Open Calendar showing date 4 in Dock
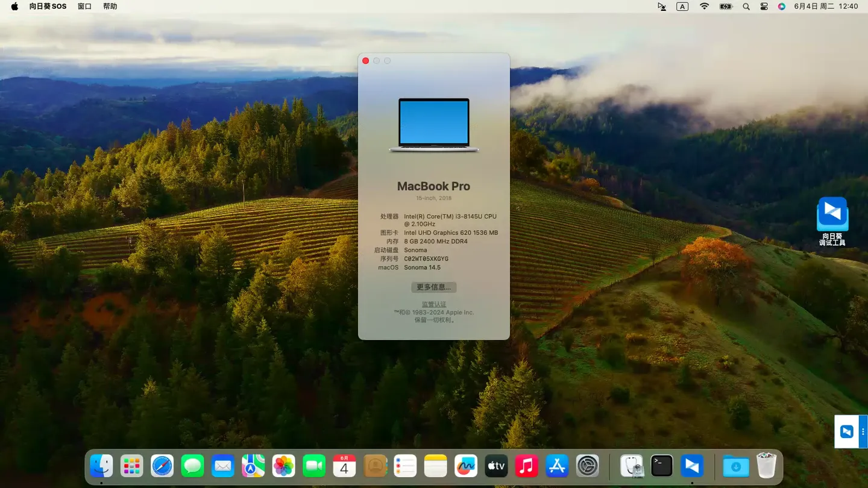868x488 pixels. [344, 466]
